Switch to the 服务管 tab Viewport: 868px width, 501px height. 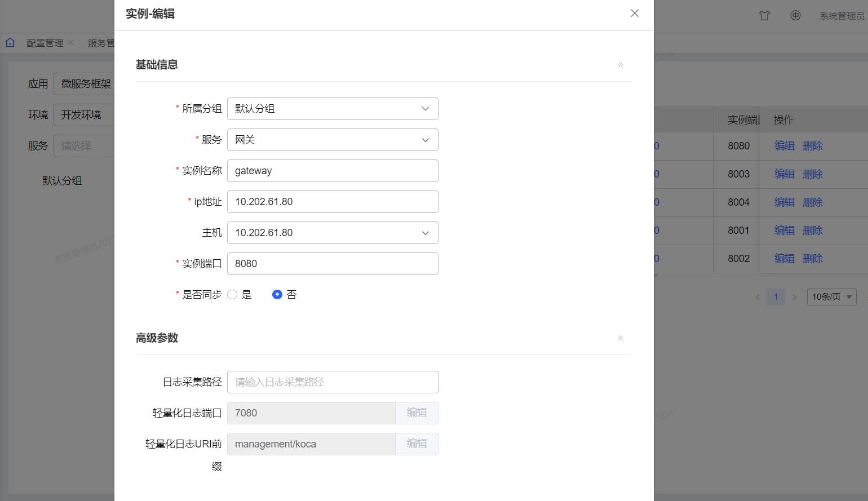[101, 43]
